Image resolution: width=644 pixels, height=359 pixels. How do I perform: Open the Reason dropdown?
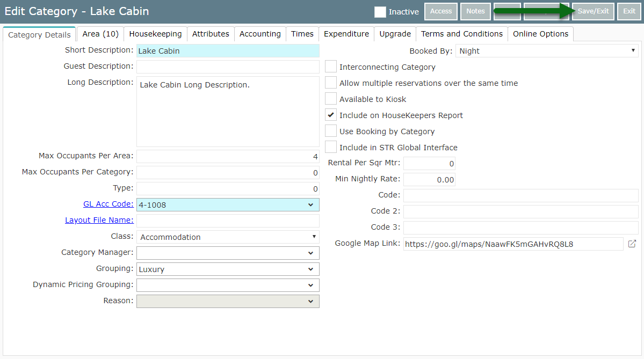click(228, 301)
